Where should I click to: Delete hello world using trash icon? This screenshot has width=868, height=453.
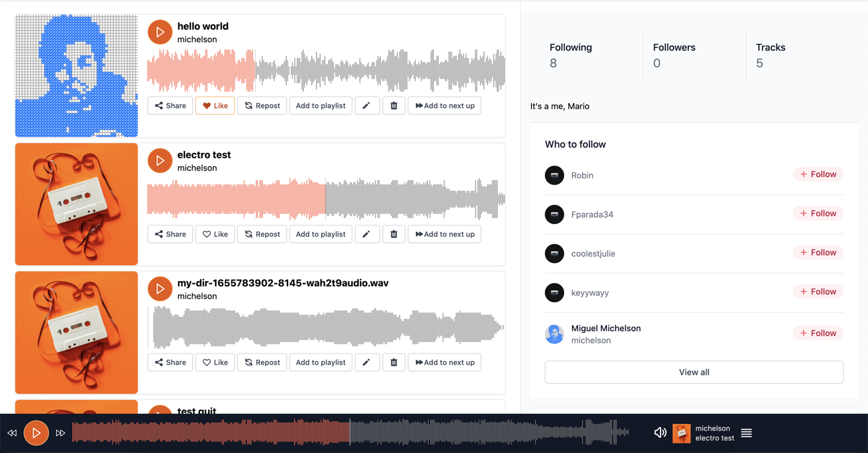pyautogui.click(x=394, y=105)
